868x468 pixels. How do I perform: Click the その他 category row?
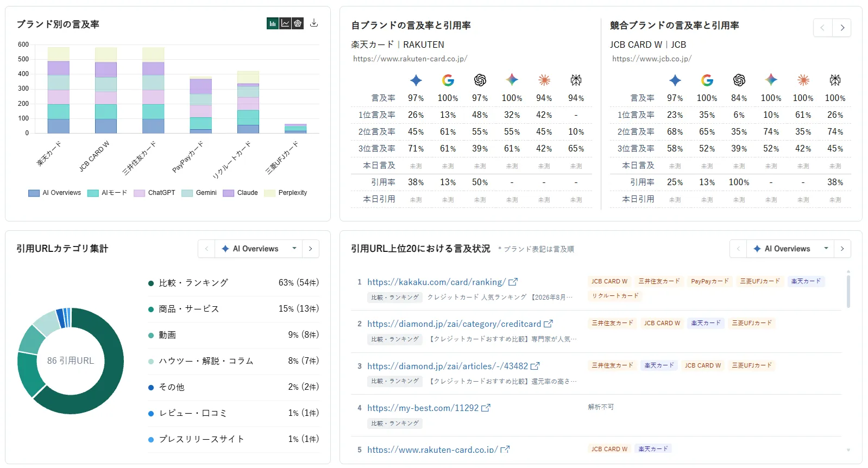tap(234, 387)
